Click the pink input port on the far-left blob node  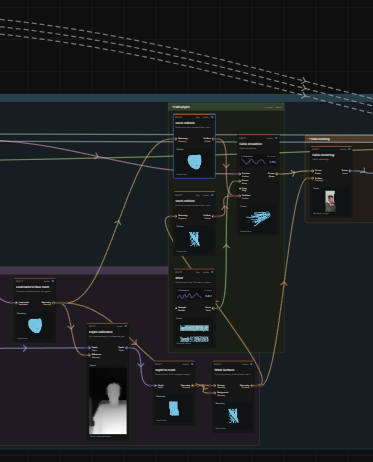click(16, 303)
